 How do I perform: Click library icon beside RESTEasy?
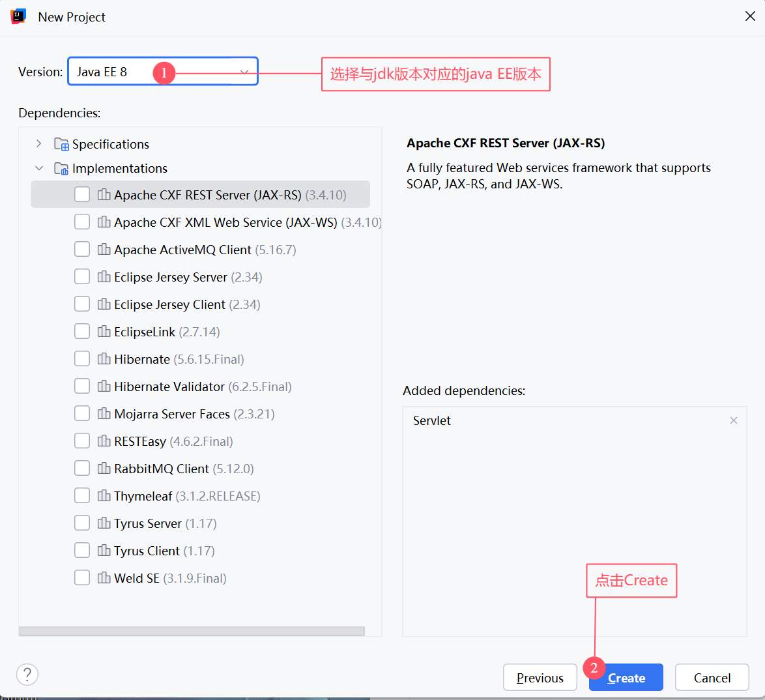104,441
